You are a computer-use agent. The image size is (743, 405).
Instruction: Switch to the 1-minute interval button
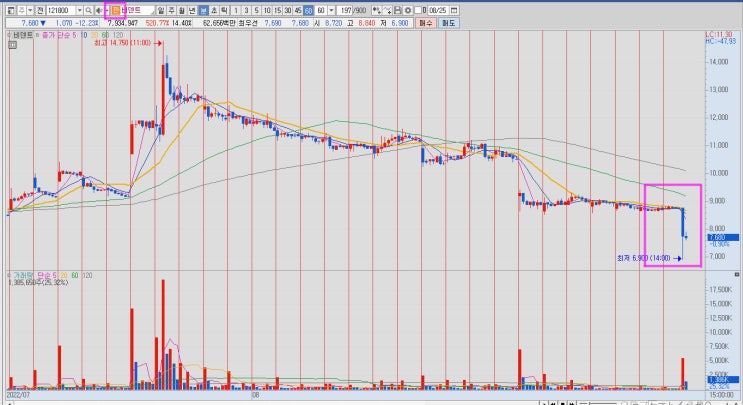[236, 10]
